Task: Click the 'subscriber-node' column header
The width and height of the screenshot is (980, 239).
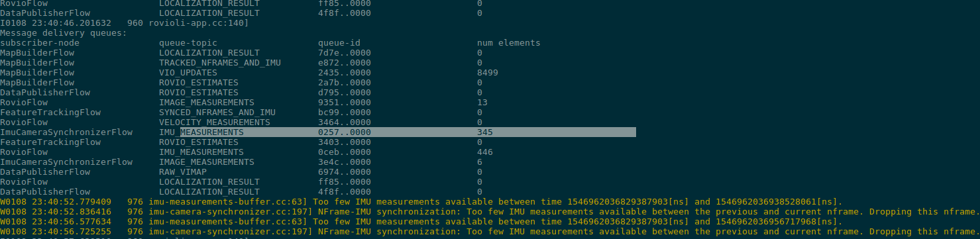Action: tap(40, 43)
